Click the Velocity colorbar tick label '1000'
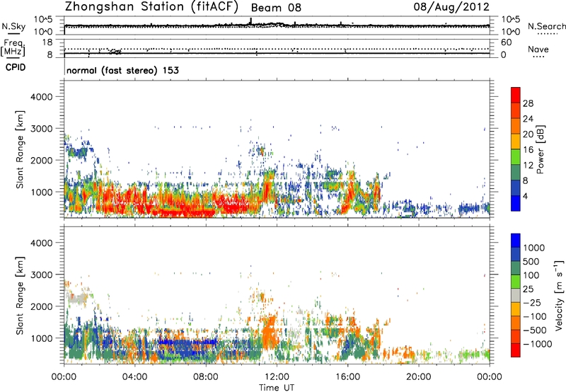 tap(534, 248)
